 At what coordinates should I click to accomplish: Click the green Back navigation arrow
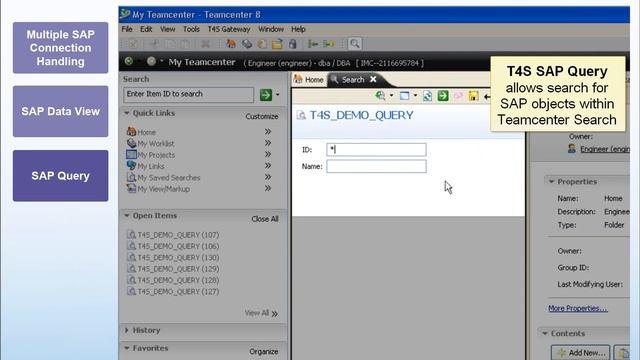[x=129, y=61]
